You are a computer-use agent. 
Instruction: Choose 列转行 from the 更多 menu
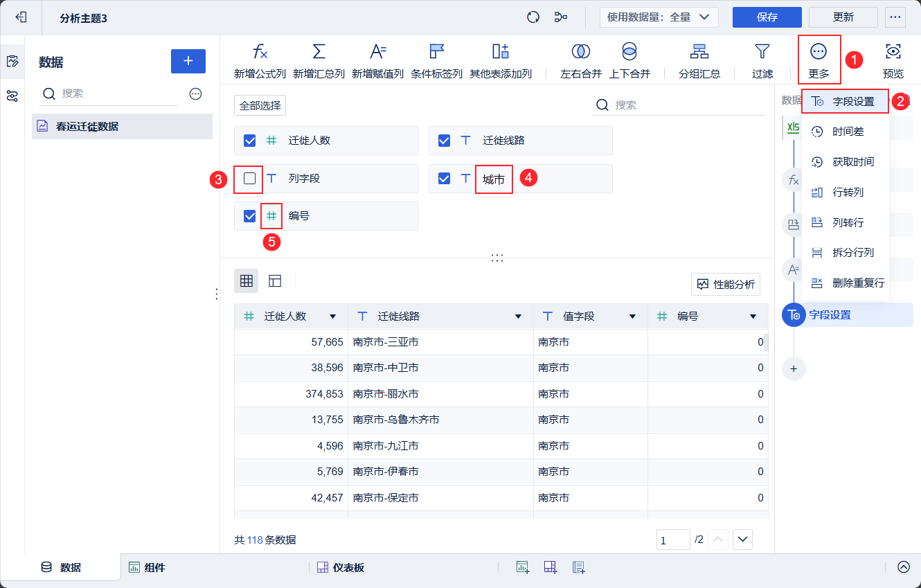846,222
